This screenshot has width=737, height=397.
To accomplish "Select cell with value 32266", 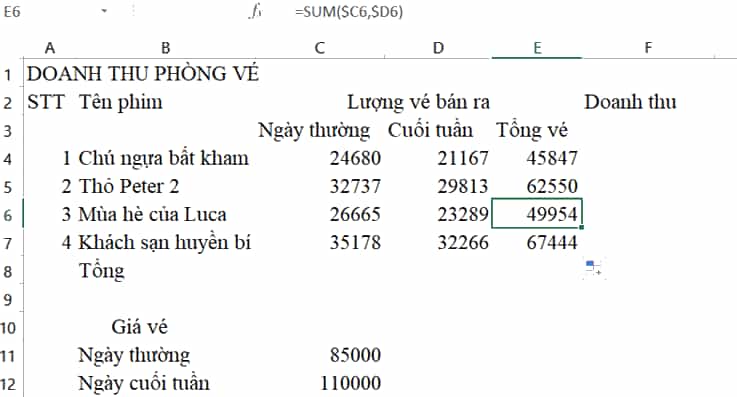I will (x=463, y=243).
